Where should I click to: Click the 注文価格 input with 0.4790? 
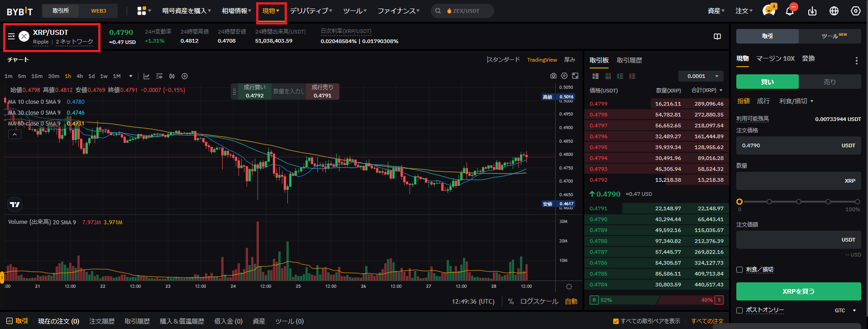(x=798, y=145)
